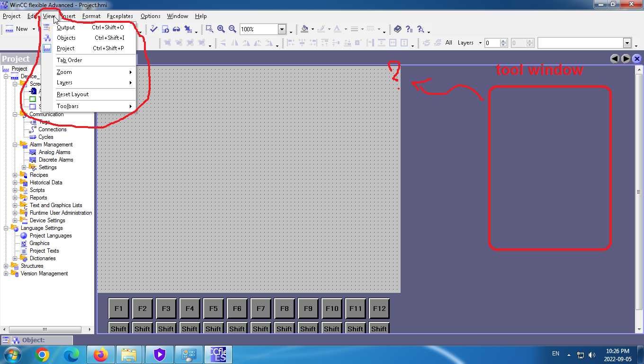Open the Toolbars submenu
Screen dimensions: 644x364
point(89,106)
